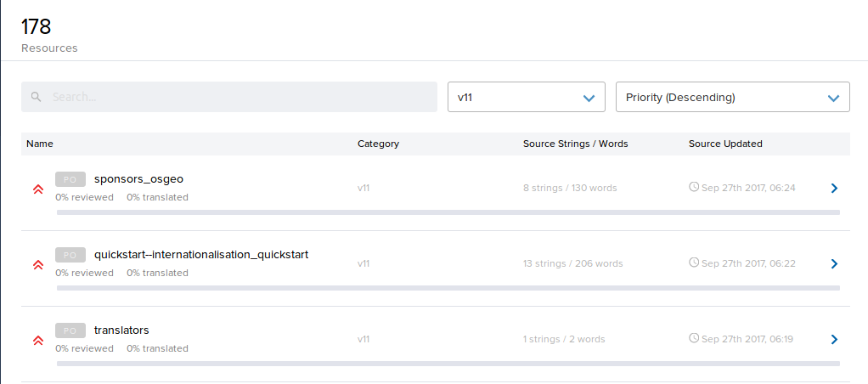Click the clock icon in sponsors_osgeo row

pos(694,187)
